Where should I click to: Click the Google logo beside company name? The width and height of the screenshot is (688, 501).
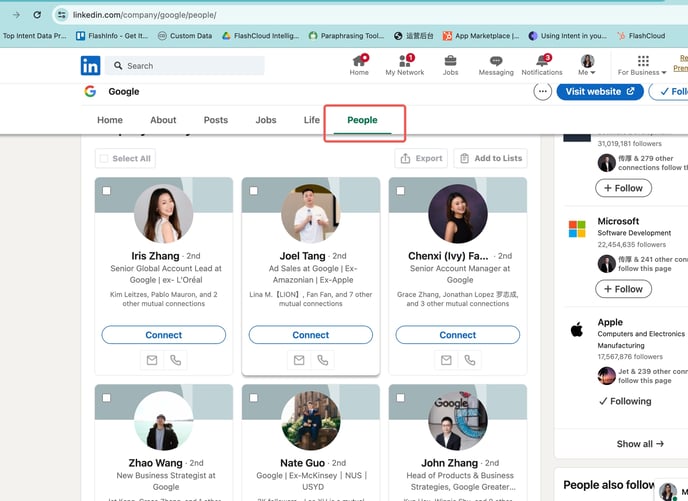pos(90,91)
